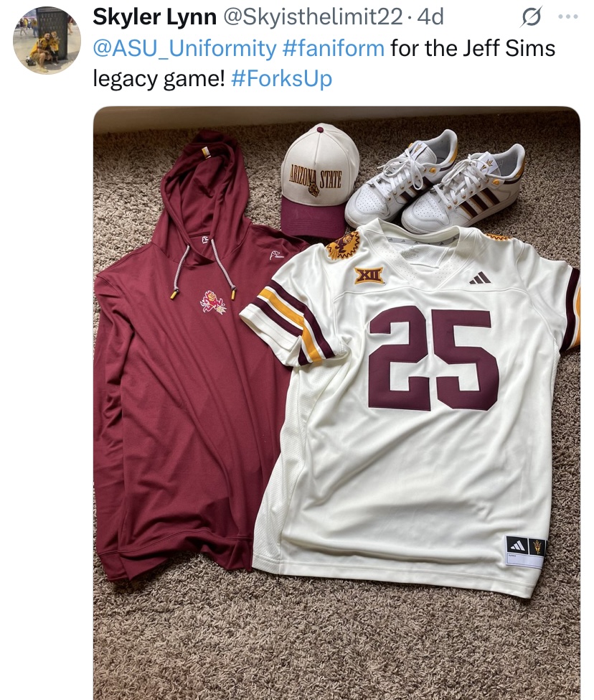Open the Grok explain icon on the tweet
Image resolution: width=594 pixels, height=700 pixels.
(x=531, y=17)
